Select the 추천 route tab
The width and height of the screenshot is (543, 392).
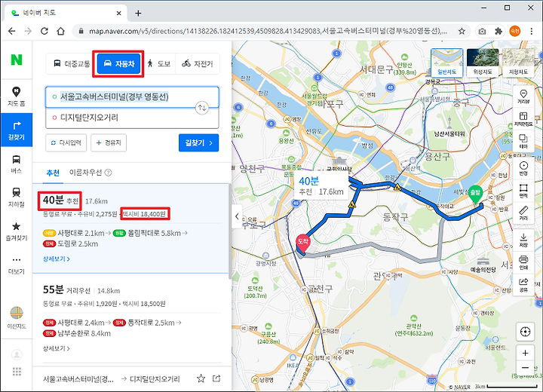53,173
